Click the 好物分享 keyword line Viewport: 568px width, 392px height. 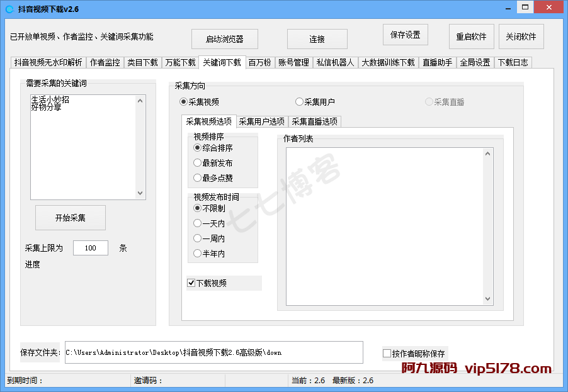coord(46,107)
